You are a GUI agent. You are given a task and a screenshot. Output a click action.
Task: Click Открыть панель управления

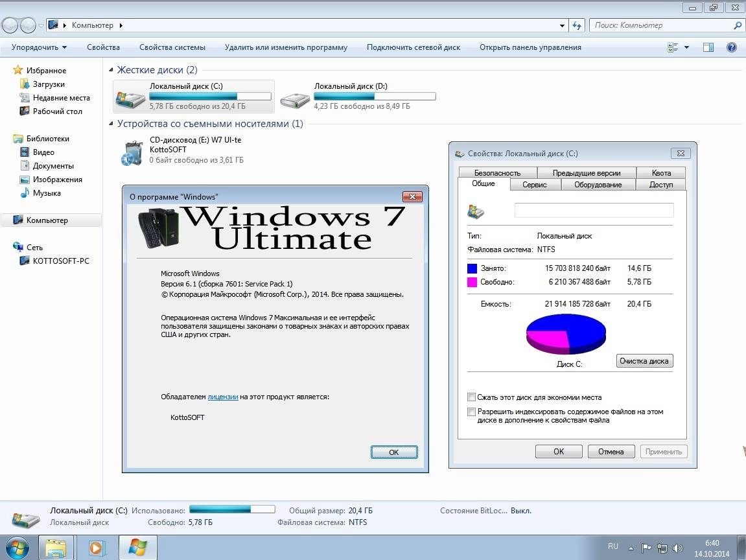point(530,47)
